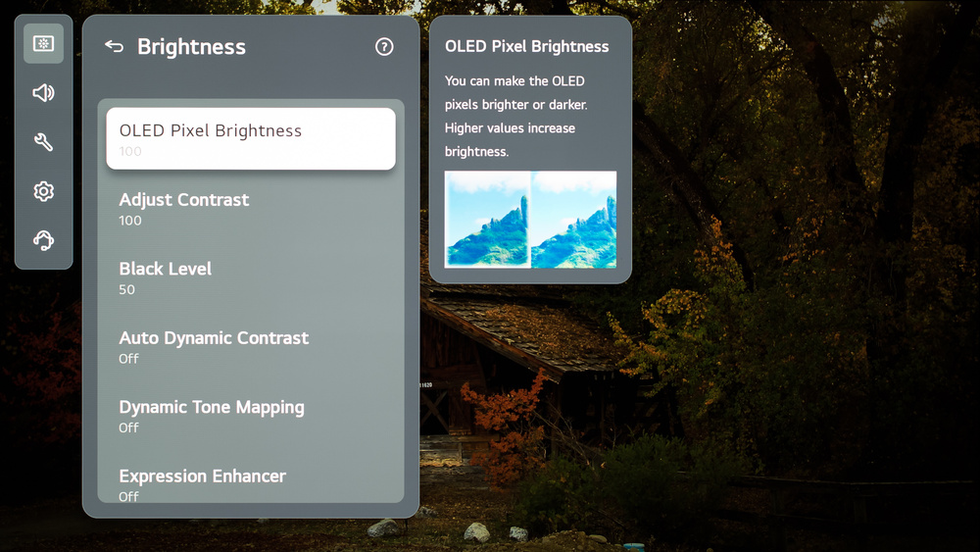980x552 pixels.
Task: Toggle Expression Enhancer option
Action: 251,484
